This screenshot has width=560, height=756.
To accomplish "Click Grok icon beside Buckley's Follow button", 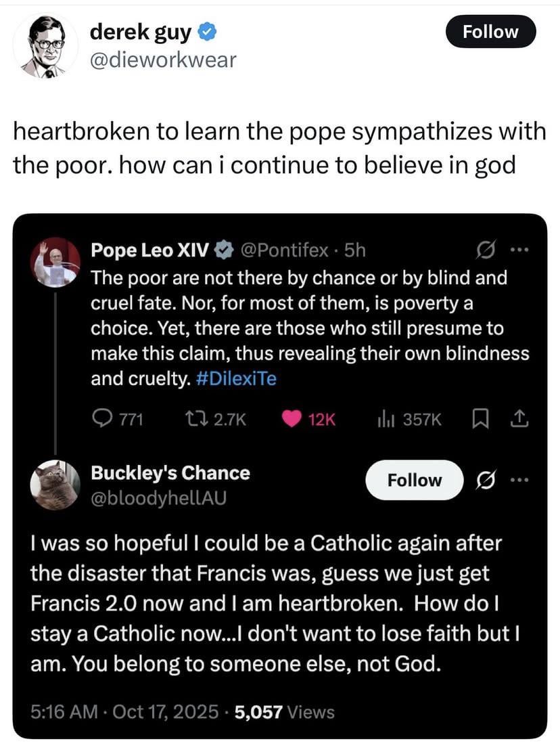I will click(x=484, y=480).
